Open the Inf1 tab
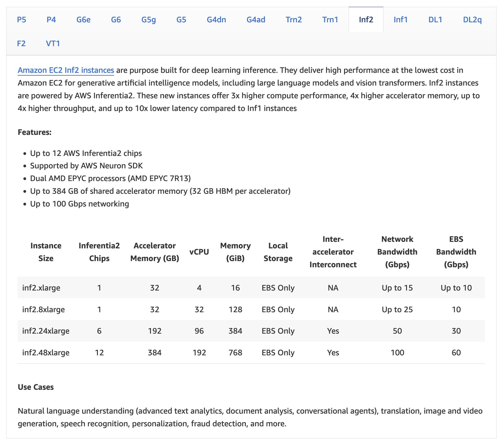 pyautogui.click(x=400, y=20)
